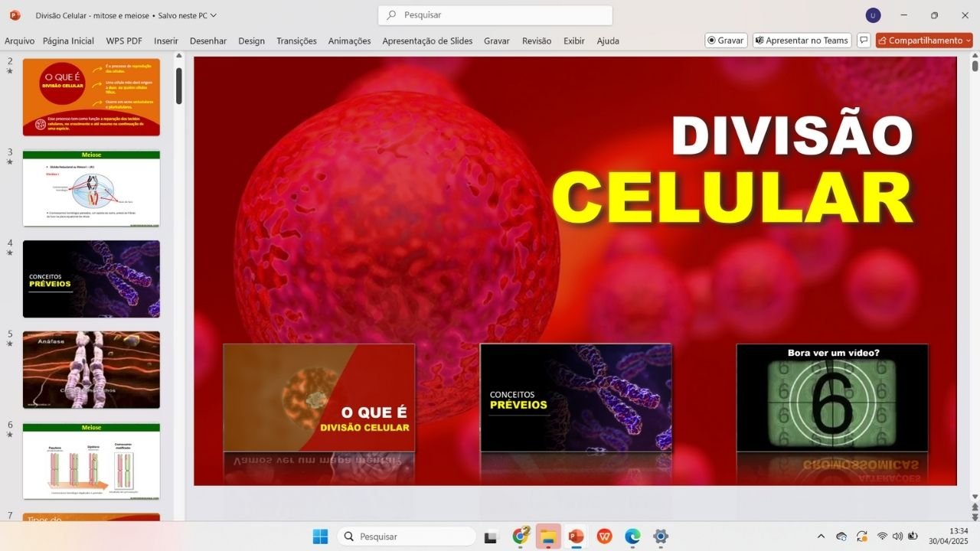Click the Compartilhamento share button
980x551 pixels.
(x=919, y=41)
